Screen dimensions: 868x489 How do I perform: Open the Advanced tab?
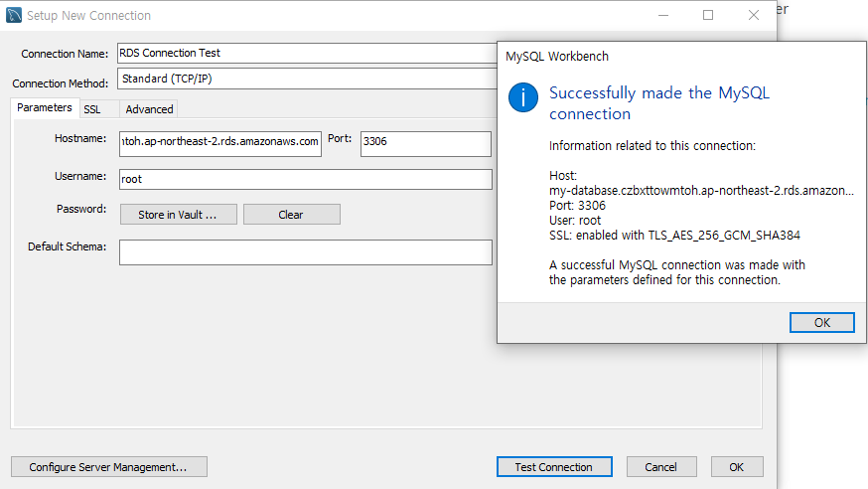[149, 109]
